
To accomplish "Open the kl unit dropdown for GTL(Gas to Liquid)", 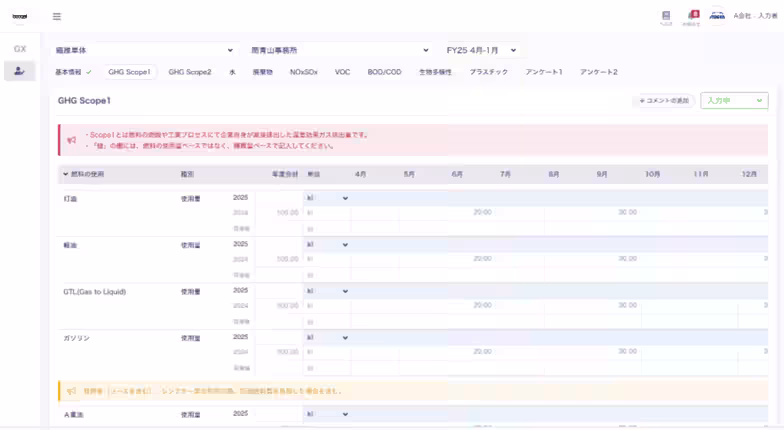I will point(327,291).
